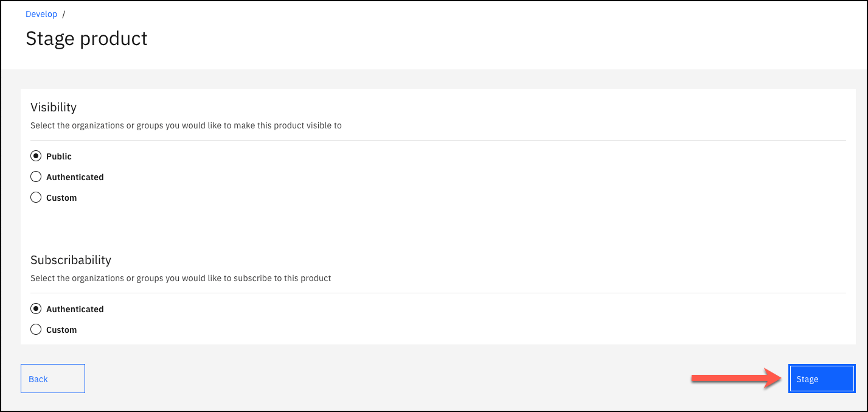Choose Authenticated radio under Visibility
Image resolution: width=868 pixels, height=412 pixels.
point(36,177)
